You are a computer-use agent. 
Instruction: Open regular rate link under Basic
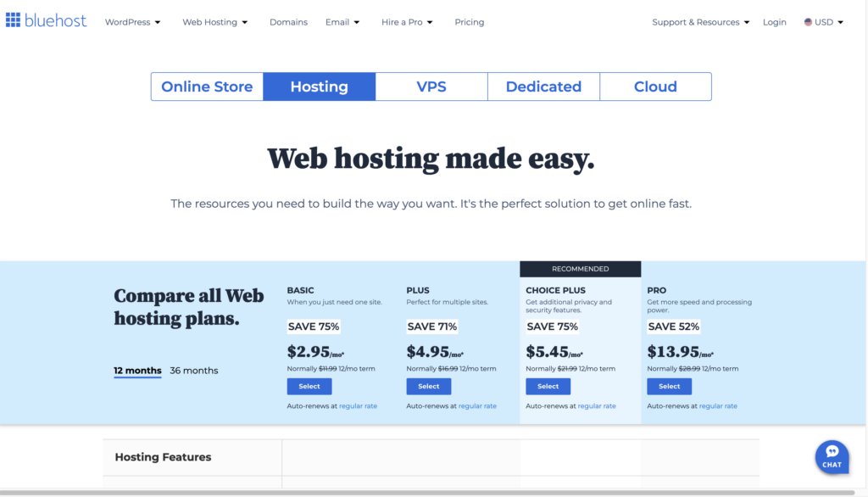tap(358, 406)
